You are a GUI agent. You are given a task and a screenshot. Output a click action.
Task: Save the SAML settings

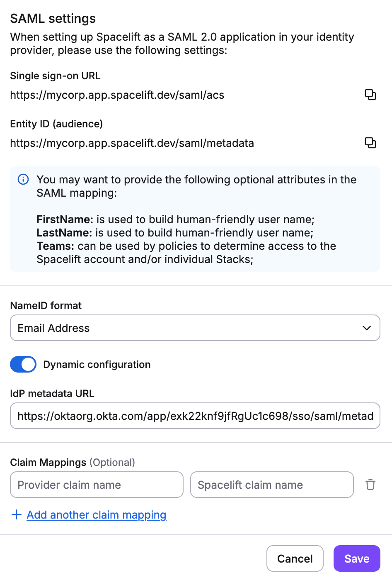point(356,558)
